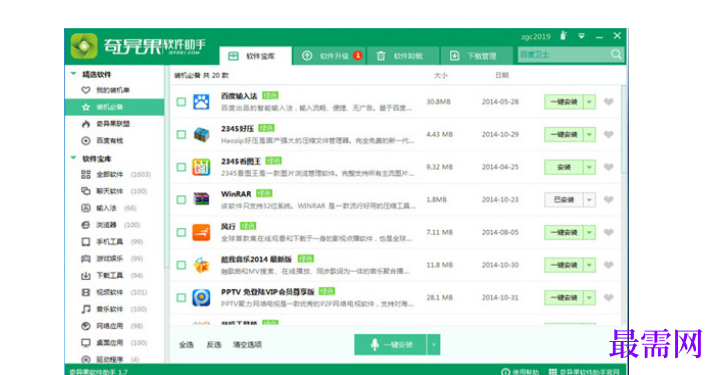Viewport: 721px width, 375px height.
Task: Open the title bar dropdown menu arrow
Action: pyautogui.click(x=582, y=36)
